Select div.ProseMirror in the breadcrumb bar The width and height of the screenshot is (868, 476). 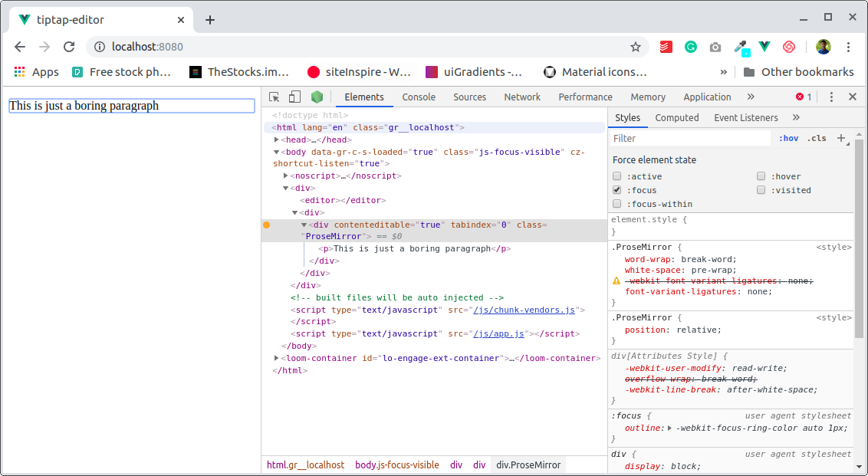click(x=528, y=465)
